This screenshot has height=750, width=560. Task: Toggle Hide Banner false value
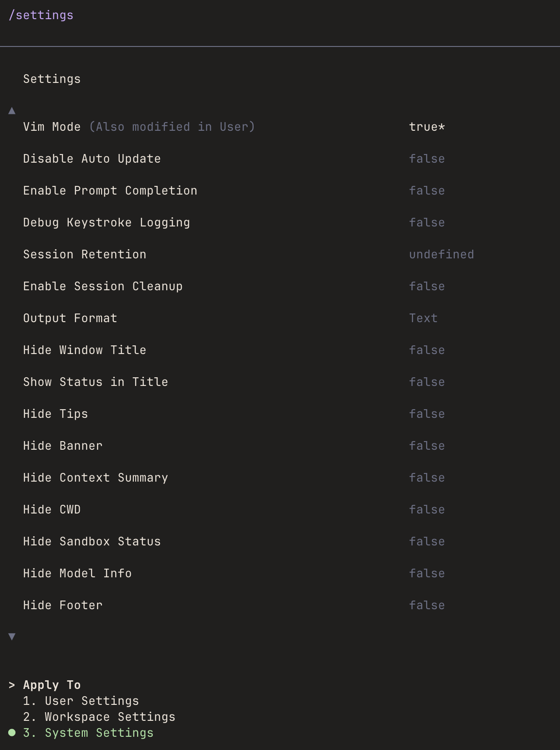[427, 446]
